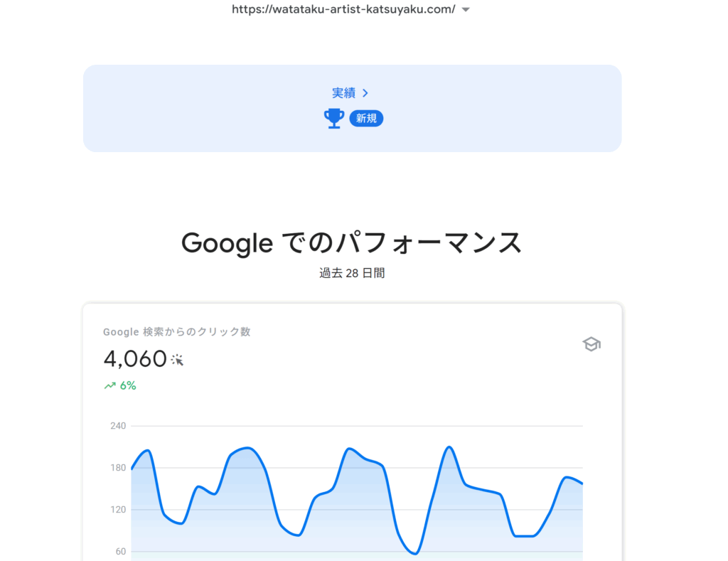The width and height of the screenshot is (728, 561).
Task: Click the blue trophy icon
Action: click(334, 119)
